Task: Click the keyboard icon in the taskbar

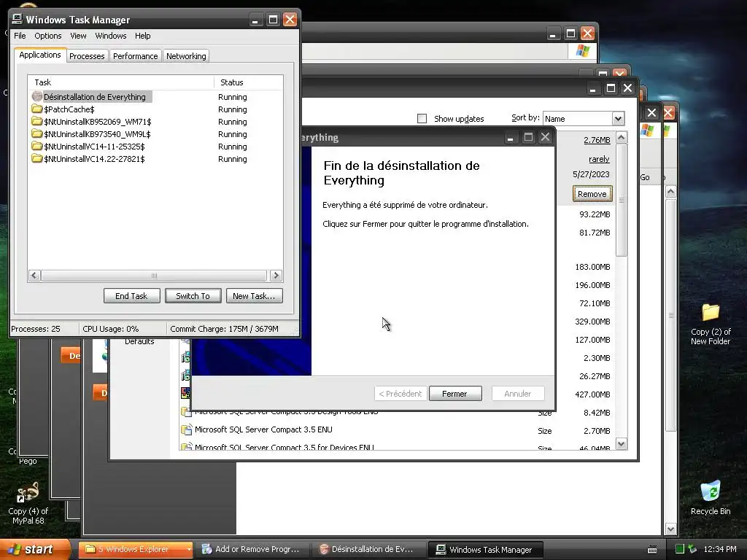Action: 652,550
